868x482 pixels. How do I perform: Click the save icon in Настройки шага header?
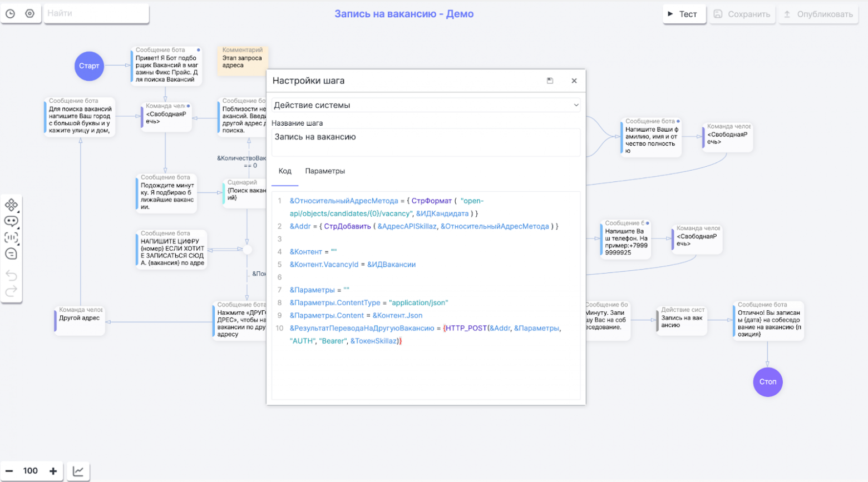click(550, 81)
